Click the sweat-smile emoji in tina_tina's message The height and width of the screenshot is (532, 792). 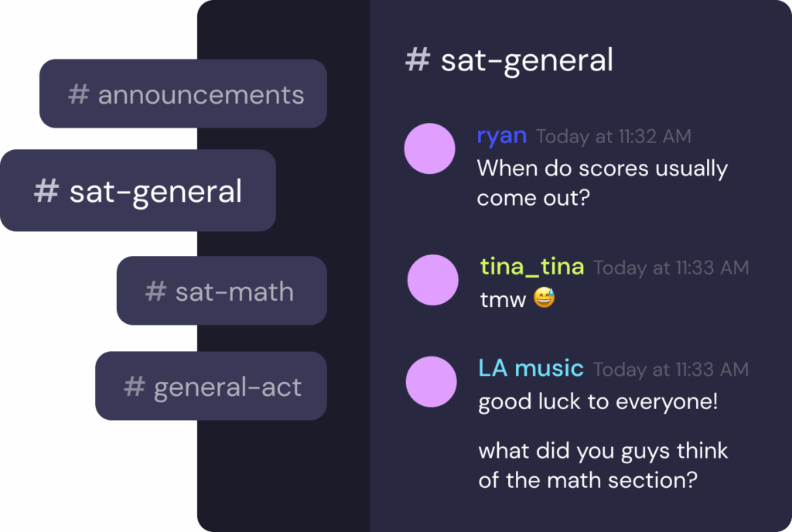point(544,299)
